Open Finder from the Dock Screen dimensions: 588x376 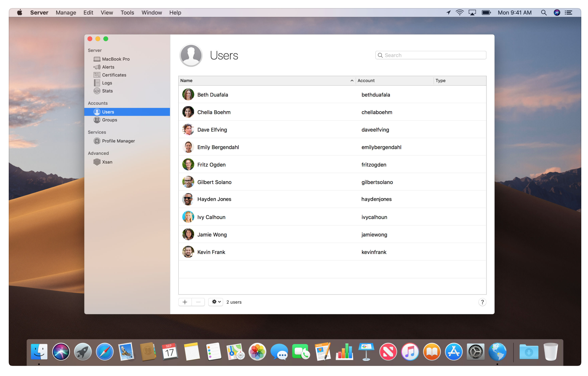click(x=39, y=352)
